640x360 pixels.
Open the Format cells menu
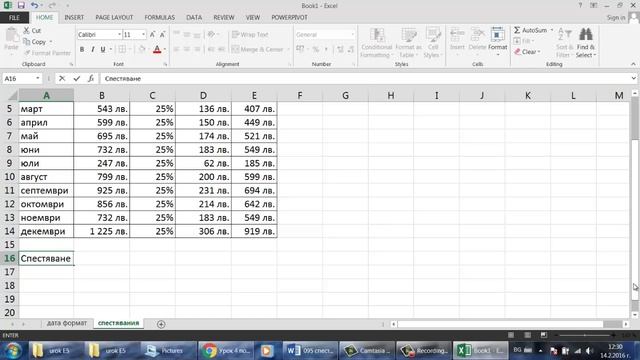click(x=497, y=41)
